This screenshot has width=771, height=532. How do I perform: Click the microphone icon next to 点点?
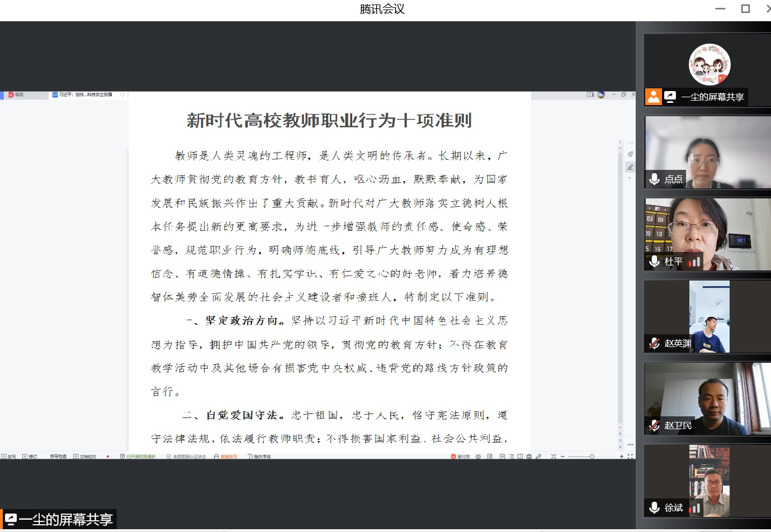click(x=654, y=179)
